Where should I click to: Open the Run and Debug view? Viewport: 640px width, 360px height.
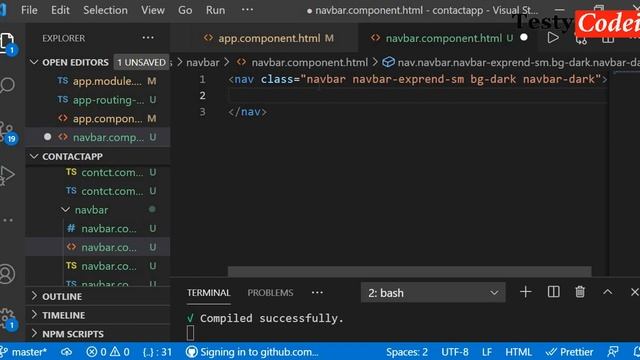[7, 176]
